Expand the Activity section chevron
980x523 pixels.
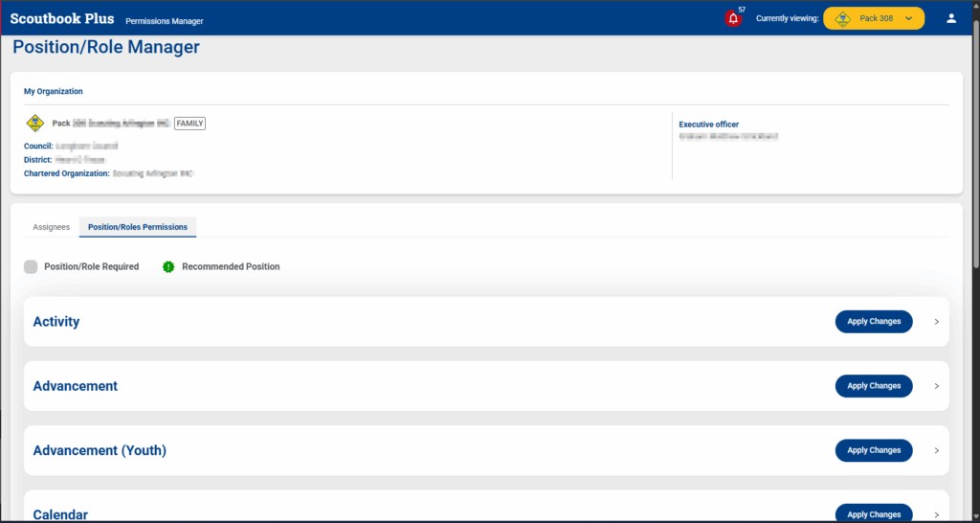click(x=936, y=322)
